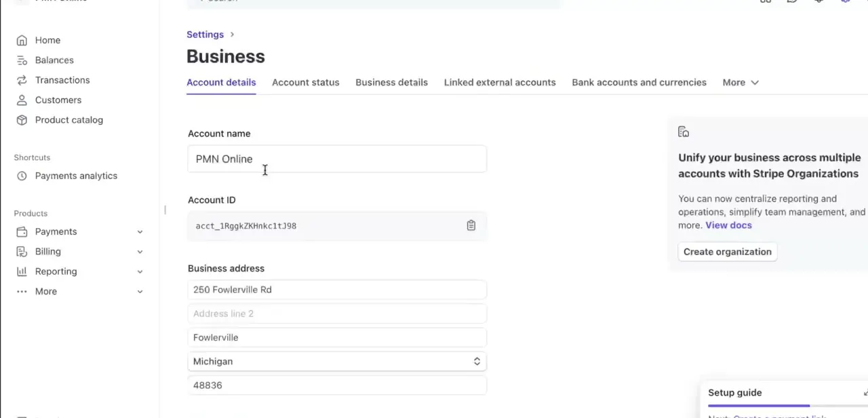
Task: Open Balances page
Action: click(x=54, y=60)
